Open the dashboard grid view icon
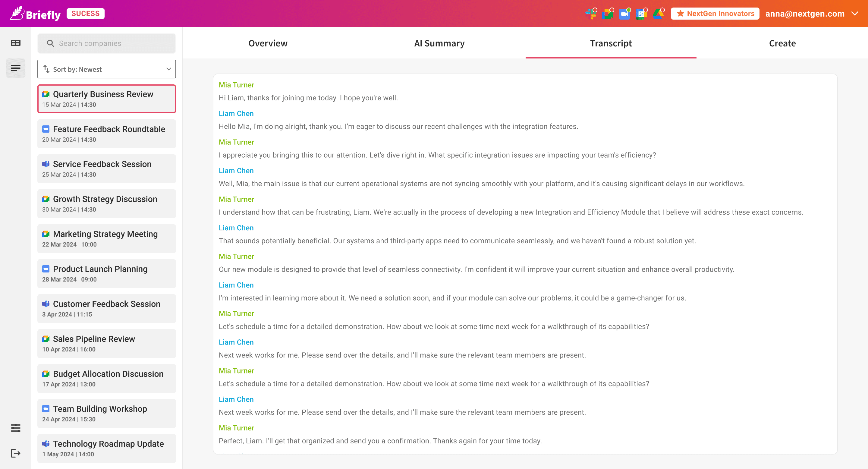This screenshot has height=469, width=868. click(15, 43)
